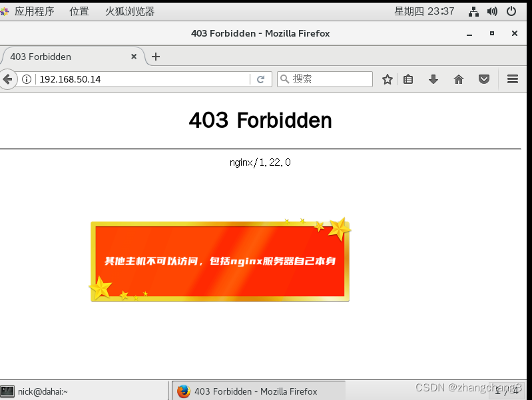Open the 位置 menu
Screen dimensions: 532x400
click(x=79, y=11)
